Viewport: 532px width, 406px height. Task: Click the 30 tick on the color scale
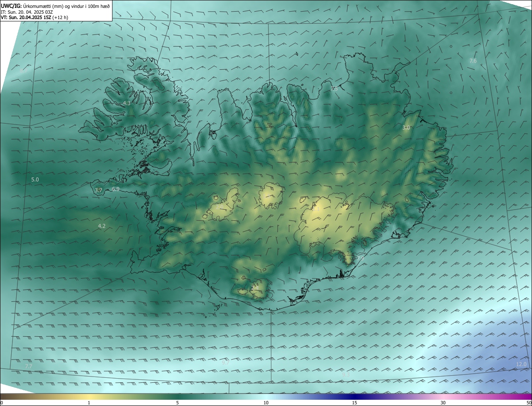point(443,403)
